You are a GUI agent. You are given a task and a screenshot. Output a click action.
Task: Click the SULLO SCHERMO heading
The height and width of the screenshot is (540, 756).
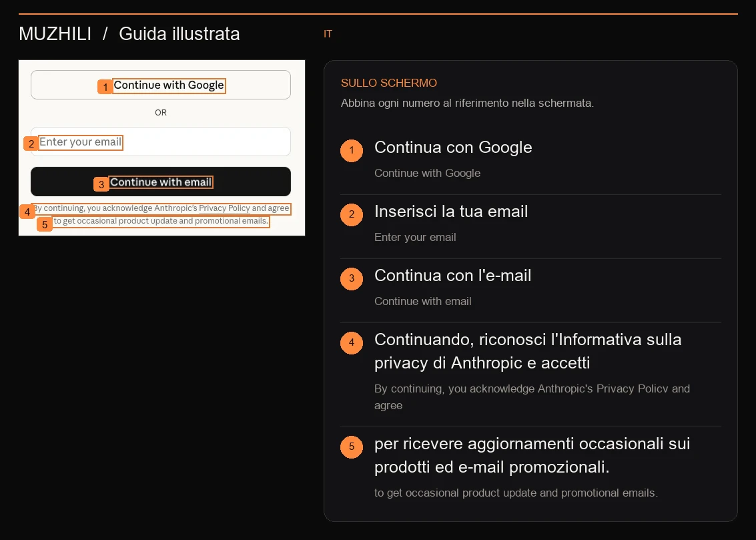tap(388, 83)
